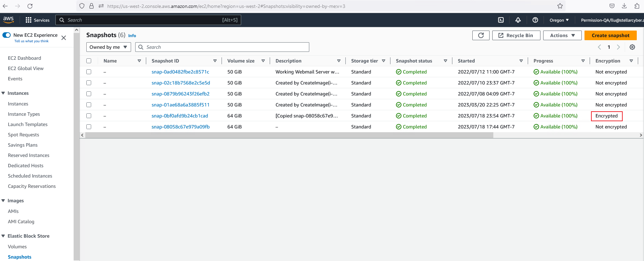Open AWS CloudShell terminal icon
644x261 pixels.
pos(501,20)
